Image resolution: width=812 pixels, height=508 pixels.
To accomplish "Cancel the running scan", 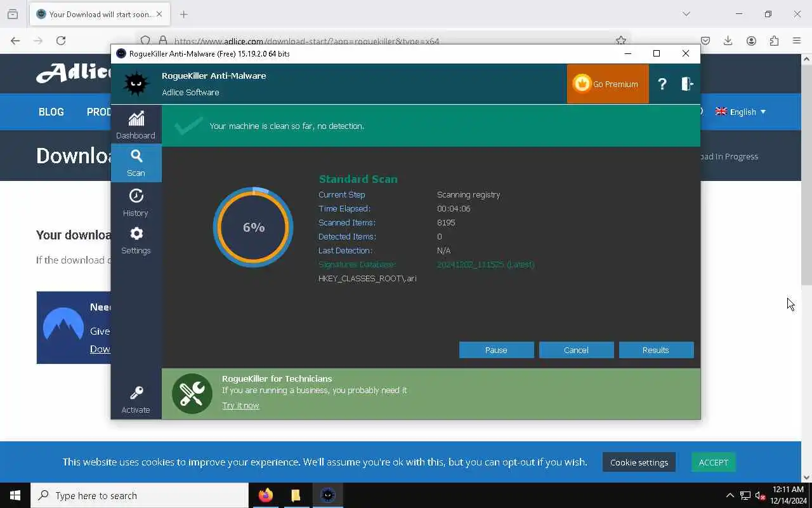I will pos(576,350).
